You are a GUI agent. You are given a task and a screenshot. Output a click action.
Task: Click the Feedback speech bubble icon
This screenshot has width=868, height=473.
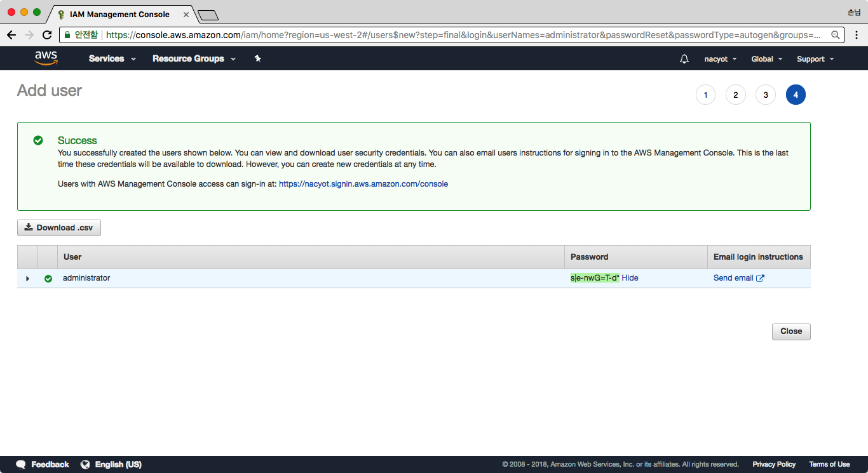pos(21,465)
